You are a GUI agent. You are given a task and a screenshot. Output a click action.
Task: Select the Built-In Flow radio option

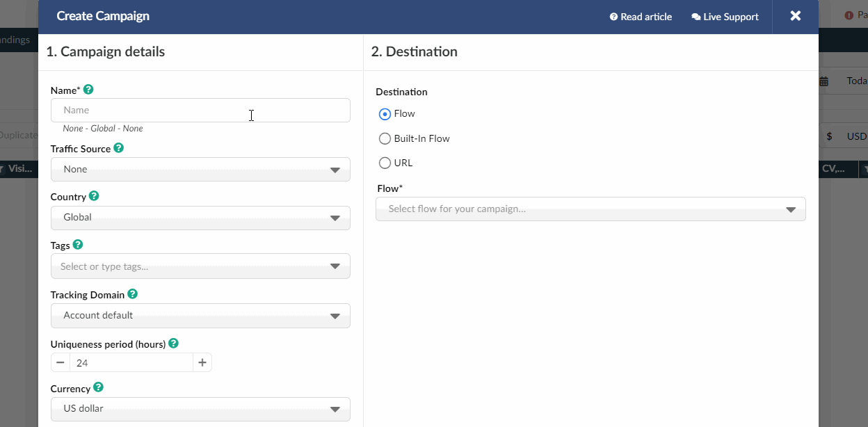(385, 138)
